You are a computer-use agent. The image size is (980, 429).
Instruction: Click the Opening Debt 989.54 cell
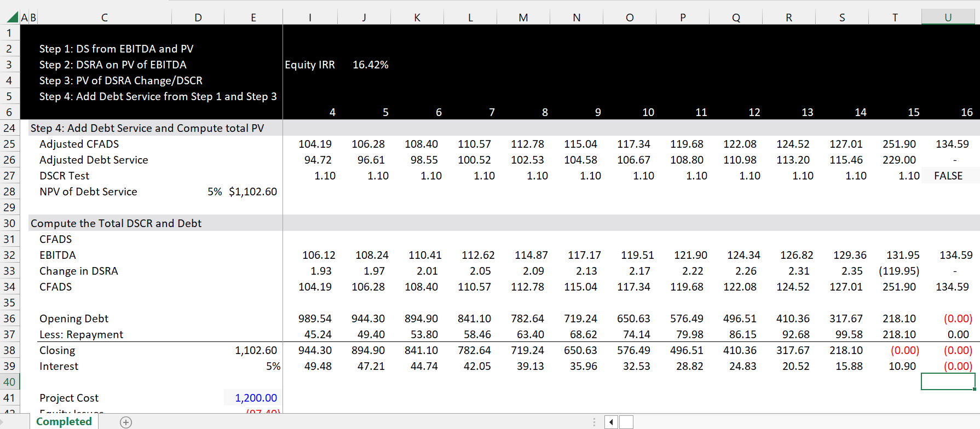tap(315, 318)
